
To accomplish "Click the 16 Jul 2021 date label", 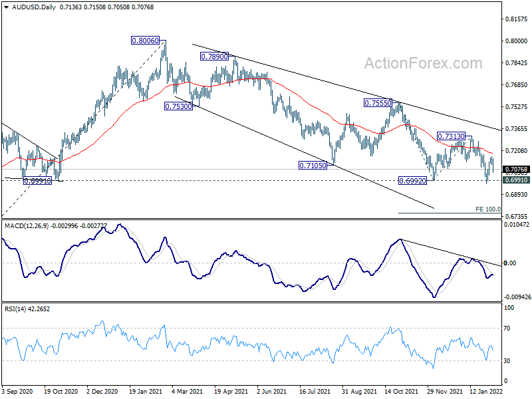I will (315, 391).
